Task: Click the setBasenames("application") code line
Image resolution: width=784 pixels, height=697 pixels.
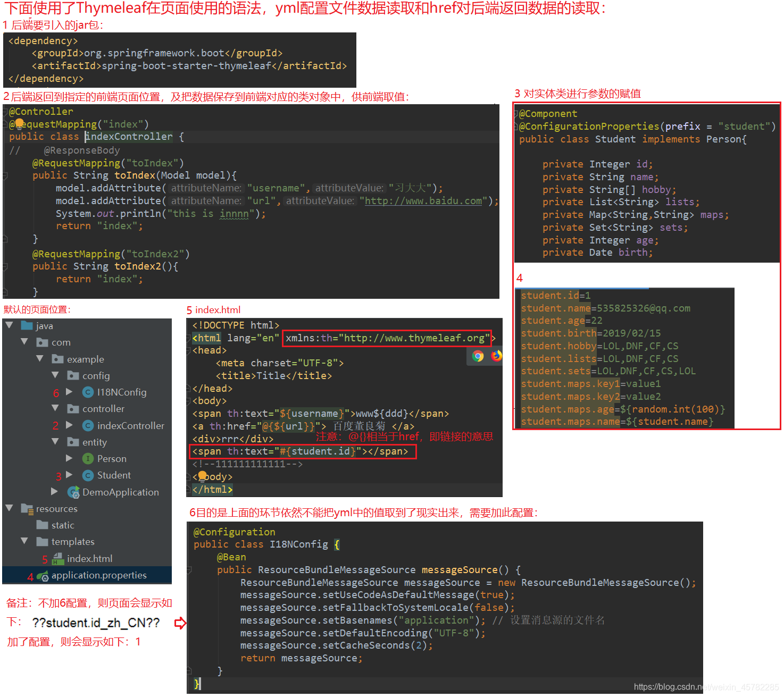Action: (x=363, y=620)
